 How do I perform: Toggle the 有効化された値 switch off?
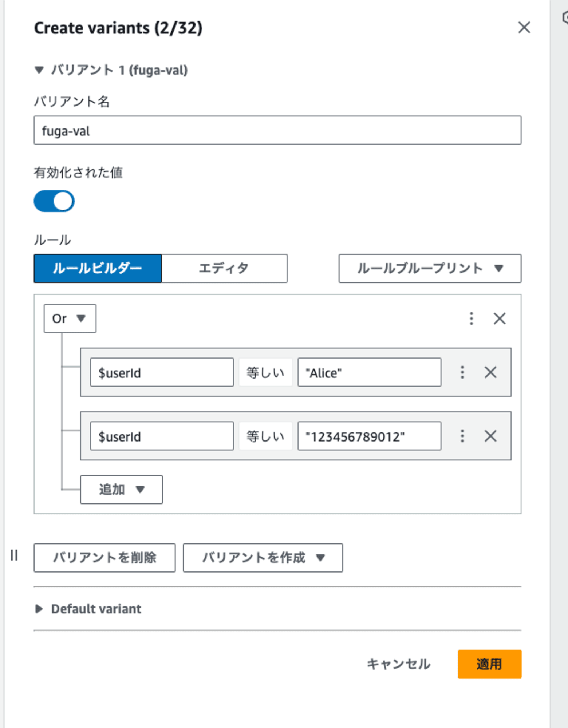click(54, 201)
